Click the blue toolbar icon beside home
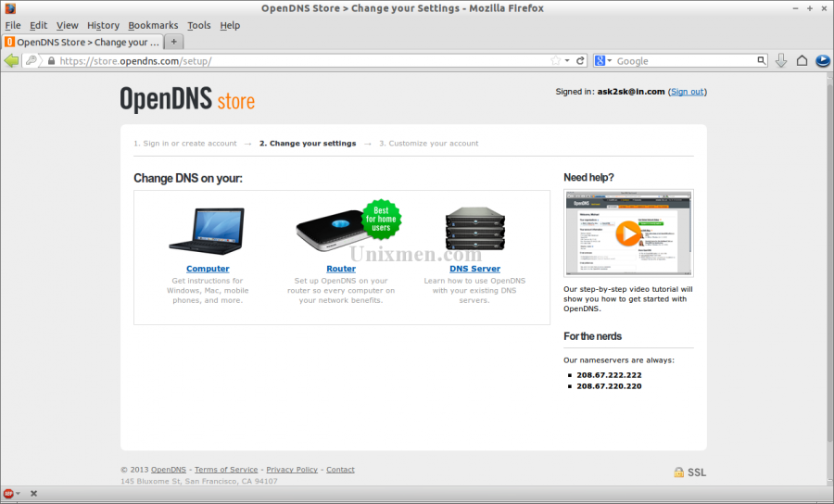Screen dimensions: 834x504 [822, 60]
